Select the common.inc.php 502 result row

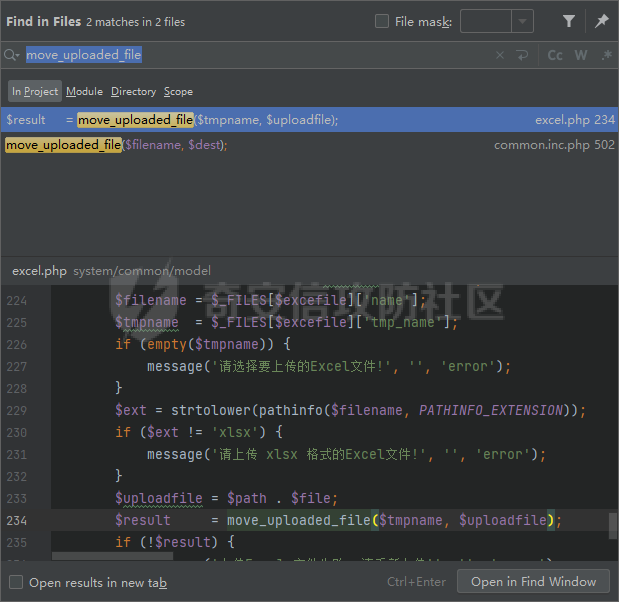coord(309,145)
